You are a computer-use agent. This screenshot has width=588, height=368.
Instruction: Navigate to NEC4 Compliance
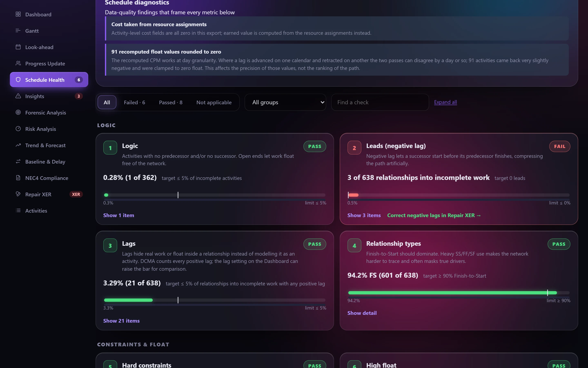click(x=49, y=178)
